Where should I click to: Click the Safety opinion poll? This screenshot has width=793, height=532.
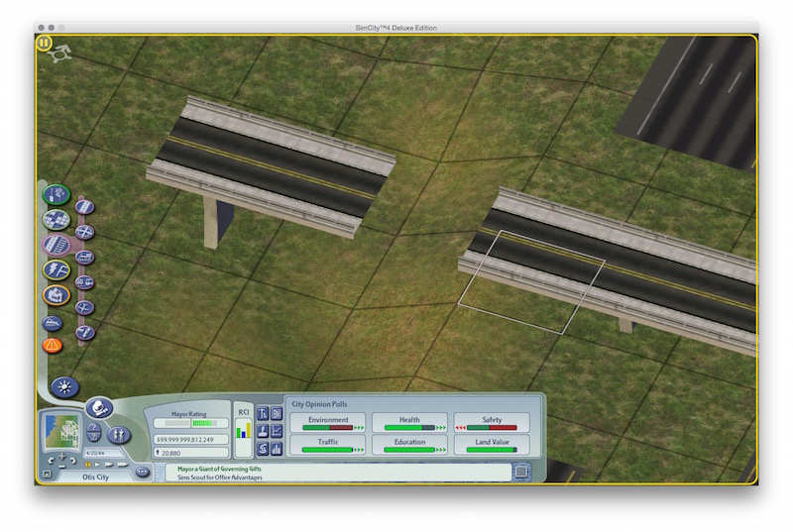(x=492, y=423)
